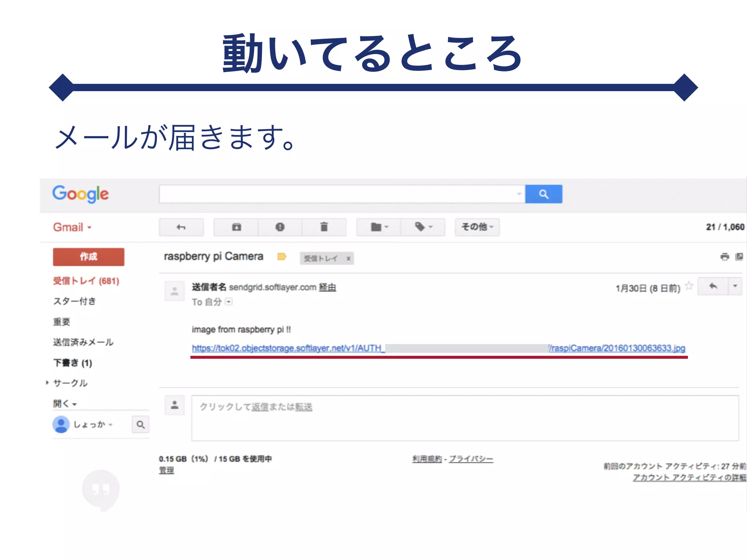Print the conversation
The image size is (747, 560).
click(x=725, y=257)
